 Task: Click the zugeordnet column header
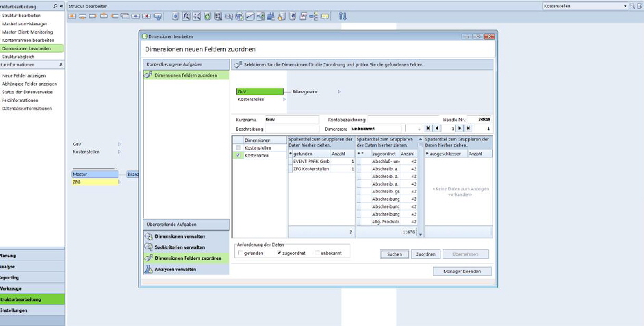pyautogui.click(x=385, y=153)
